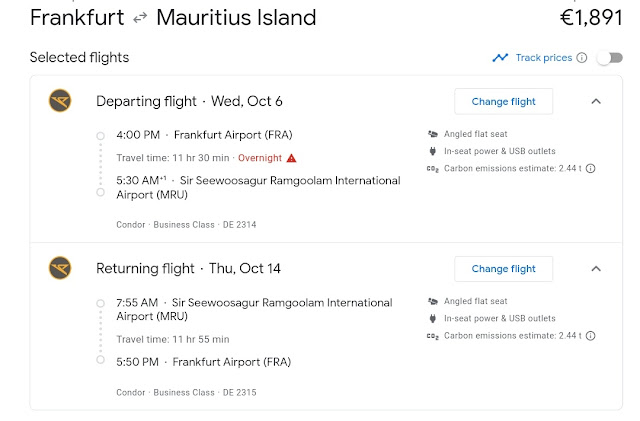The height and width of the screenshot is (421, 640).
Task: Click the Condor logo on returning flight
Action: pyautogui.click(x=59, y=268)
